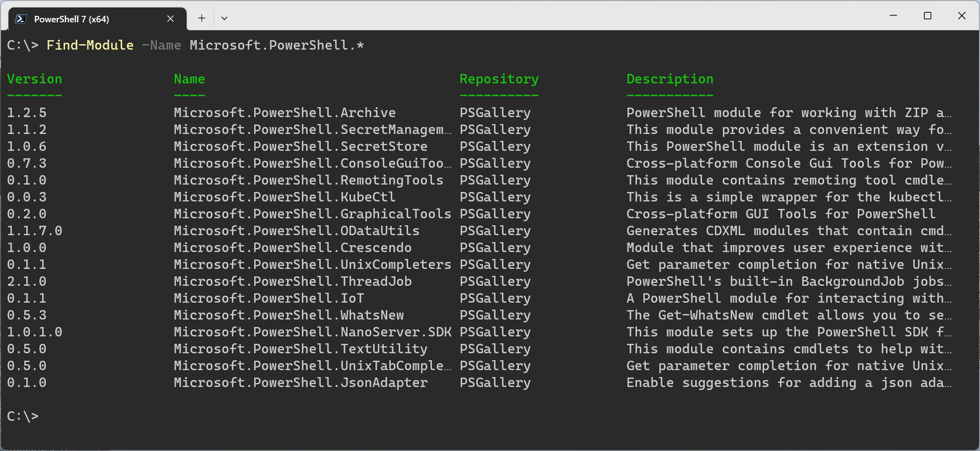Screen dimensions: 980x451
Task: Select the Microsoft.PowerShell.ThreadJob version 2.1.0
Action: point(27,281)
